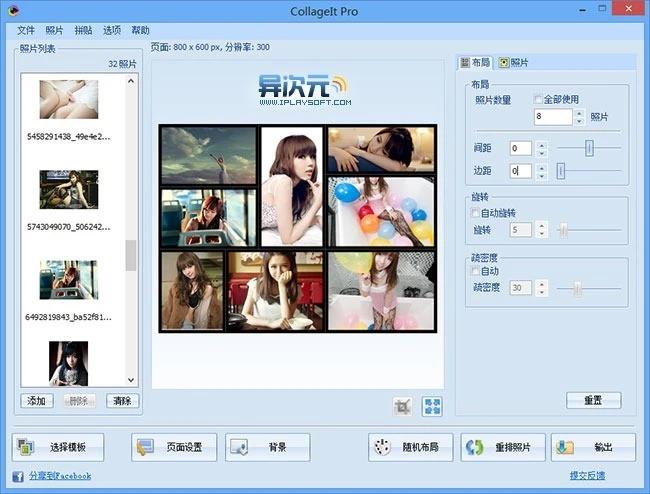The height and width of the screenshot is (494, 650).
Task: Switch to the 照片 tab in right panel
Action: [x=514, y=63]
